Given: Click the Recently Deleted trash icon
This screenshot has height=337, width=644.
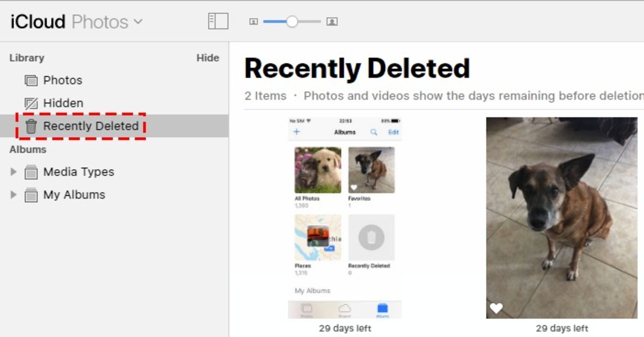Looking at the screenshot, I should 31,126.
